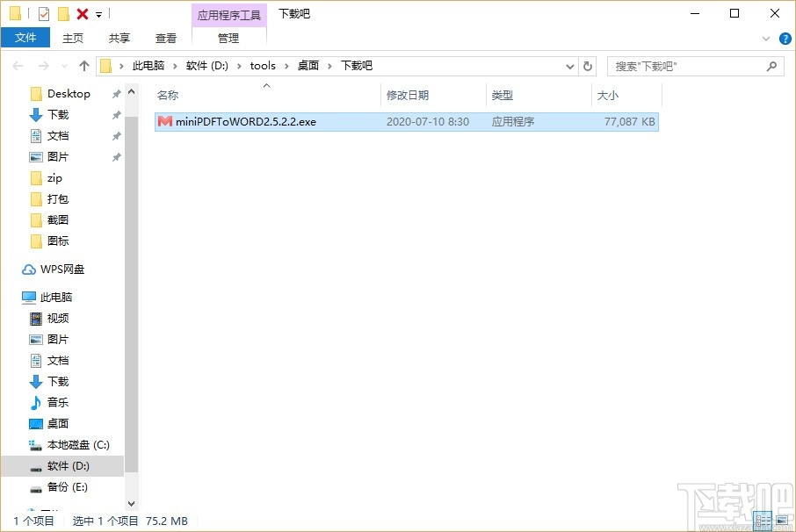Open the Quick Access Toolbar customize dropdown
The height and width of the screenshot is (532, 796).
pos(98,13)
